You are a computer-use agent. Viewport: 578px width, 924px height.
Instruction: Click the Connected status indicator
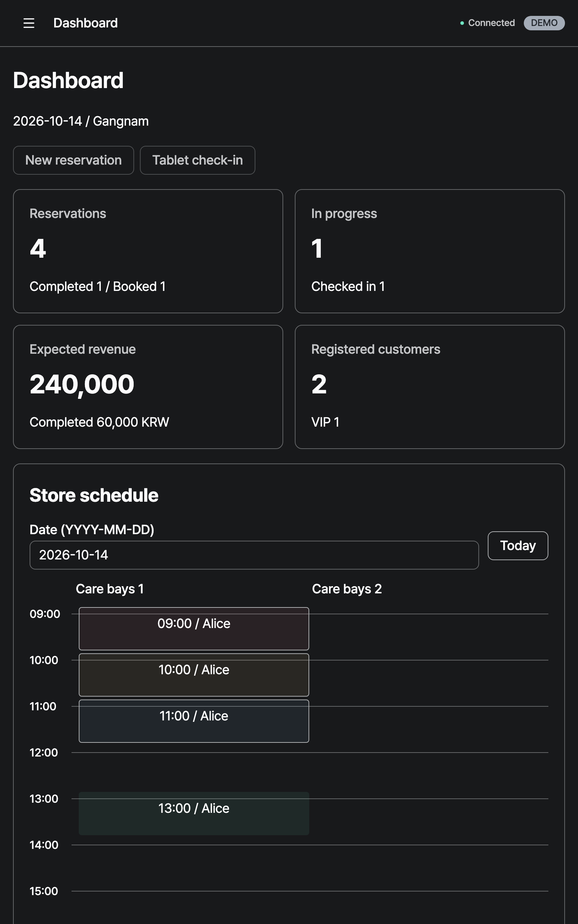[x=487, y=23]
